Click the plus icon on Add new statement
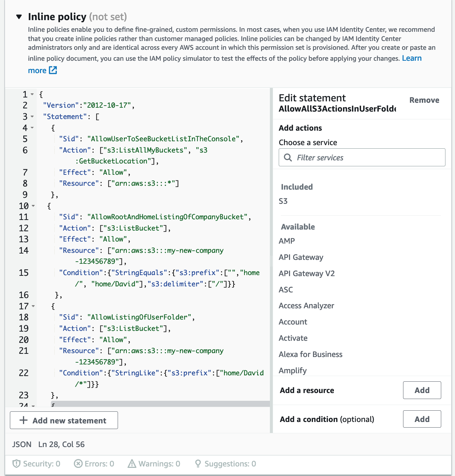Image resolution: width=455 pixels, height=476 pixels. 23,420
